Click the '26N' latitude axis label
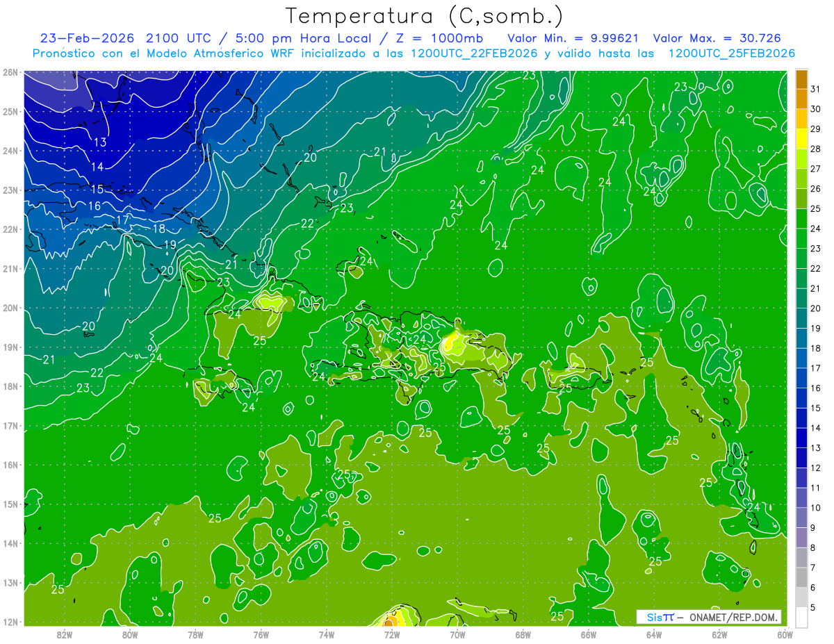 point(10,72)
